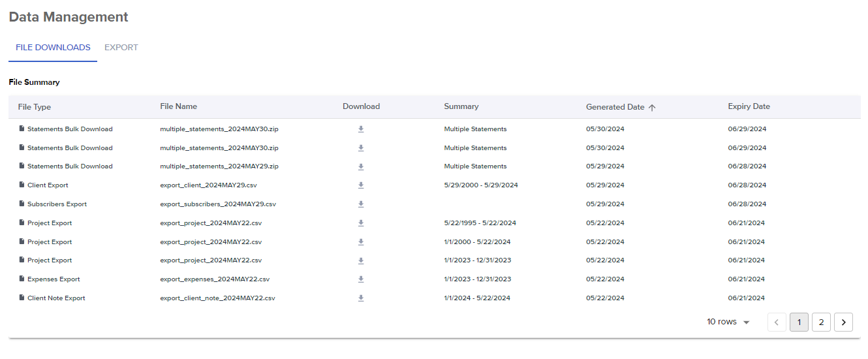This screenshot has height=359, width=868.
Task: Sort by the File Type column header
Action: tap(35, 107)
